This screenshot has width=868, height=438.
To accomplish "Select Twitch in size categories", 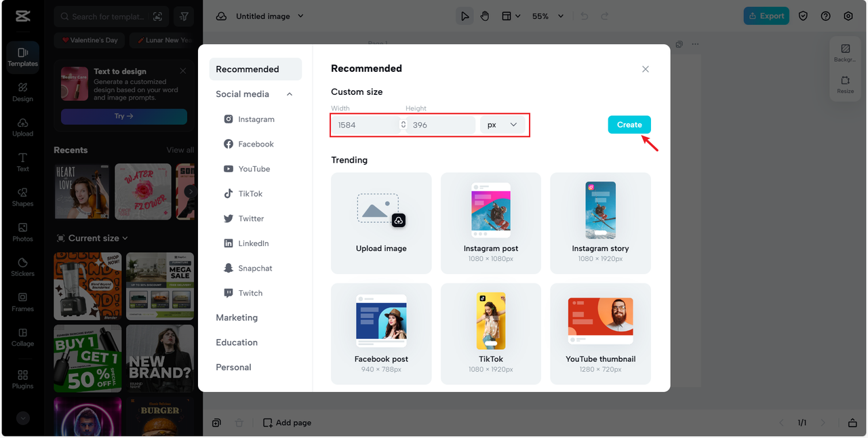I will coord(243,294).
